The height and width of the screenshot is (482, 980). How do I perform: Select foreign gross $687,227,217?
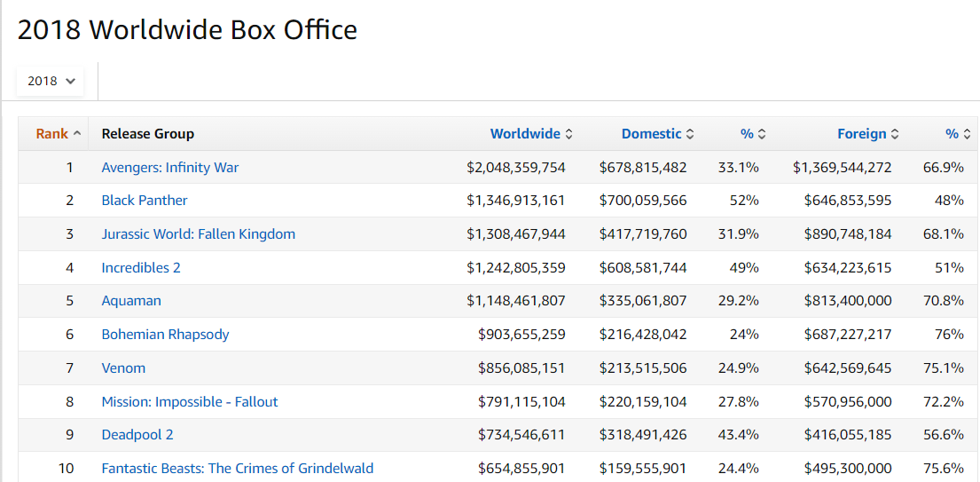848,335
